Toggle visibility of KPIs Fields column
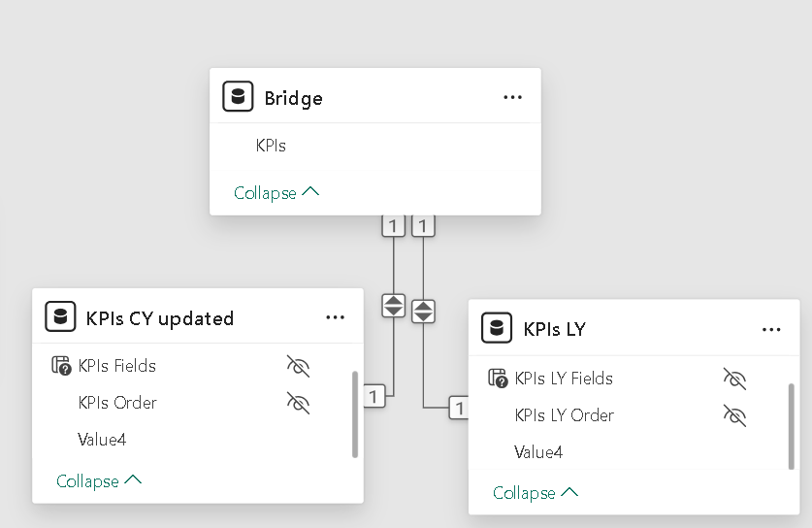812x528 pixels. pos(298,366)
